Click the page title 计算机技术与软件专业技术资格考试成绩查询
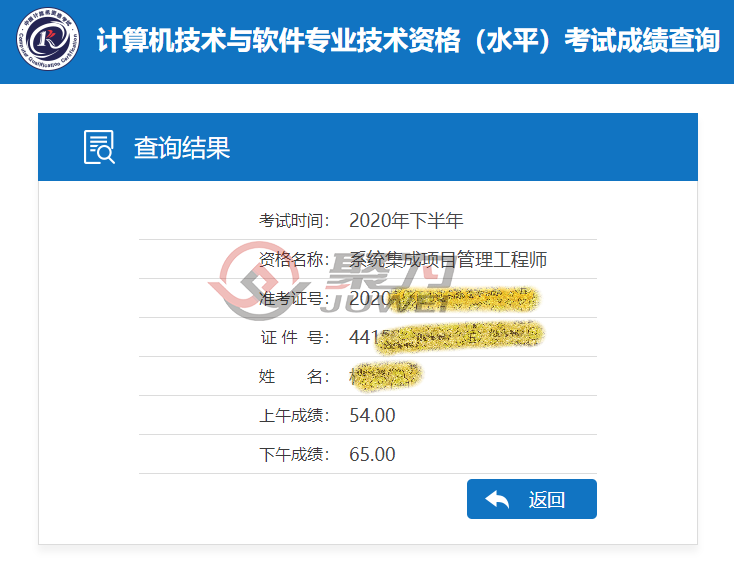Screen dimensions: 734x561 point(408,40)
